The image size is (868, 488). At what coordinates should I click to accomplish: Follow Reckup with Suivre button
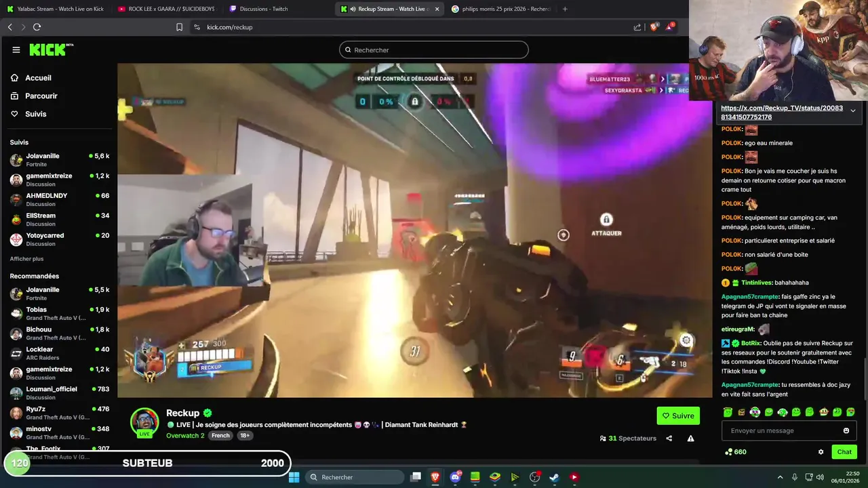pyautogui.click(x=678, y=415)
